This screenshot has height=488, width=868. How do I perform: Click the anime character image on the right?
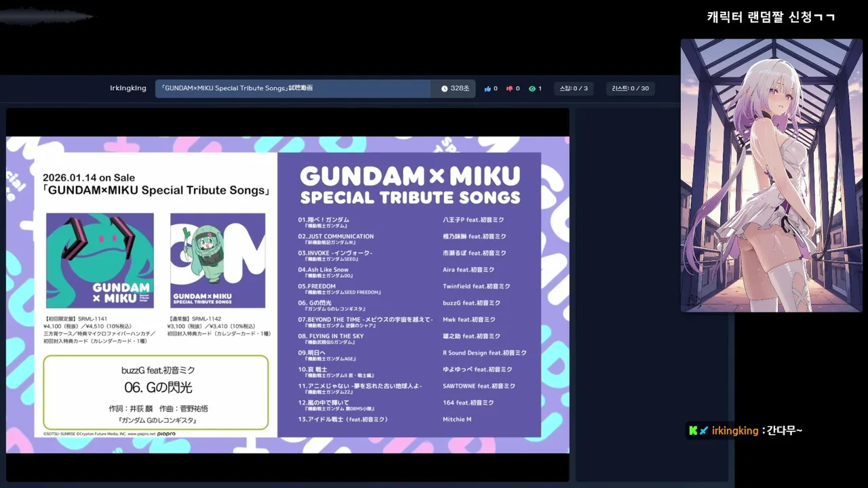[771, 176]
